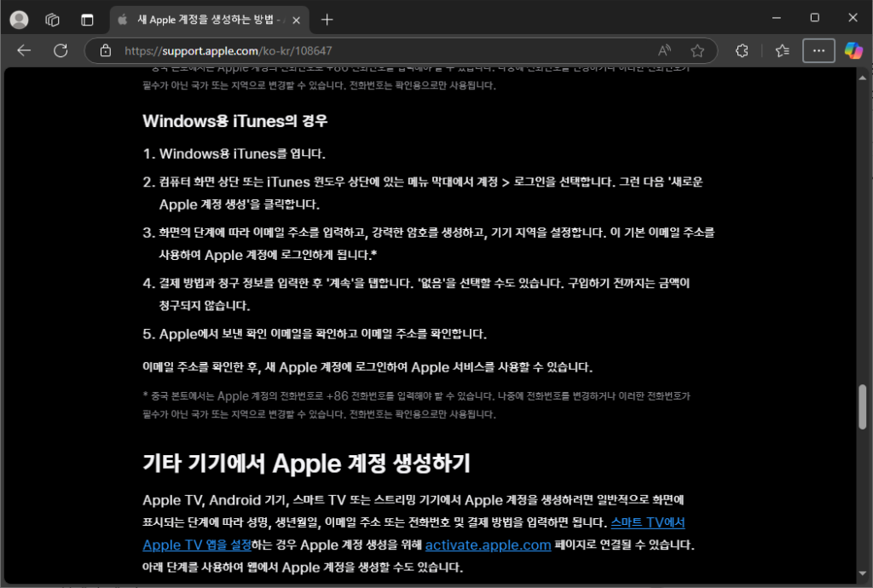Open activate.apple.com link
Viewport: 873px width, 588px height.
click(488, 545)
